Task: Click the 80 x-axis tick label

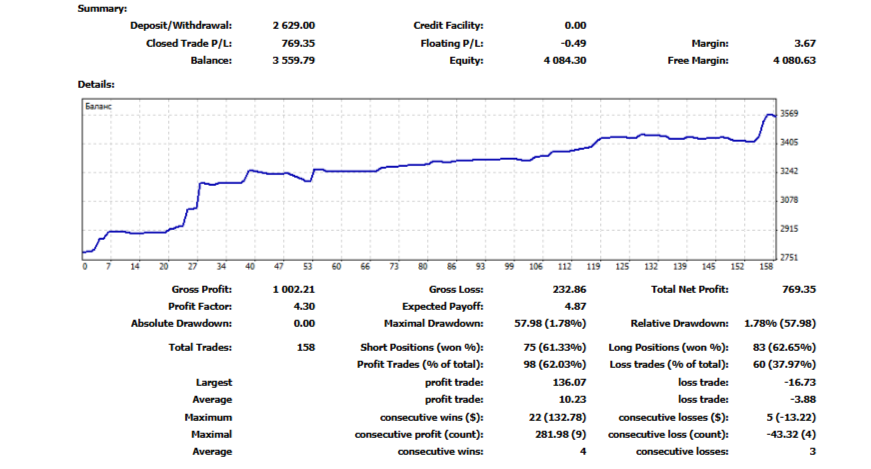Action: (x=423, y=267)
